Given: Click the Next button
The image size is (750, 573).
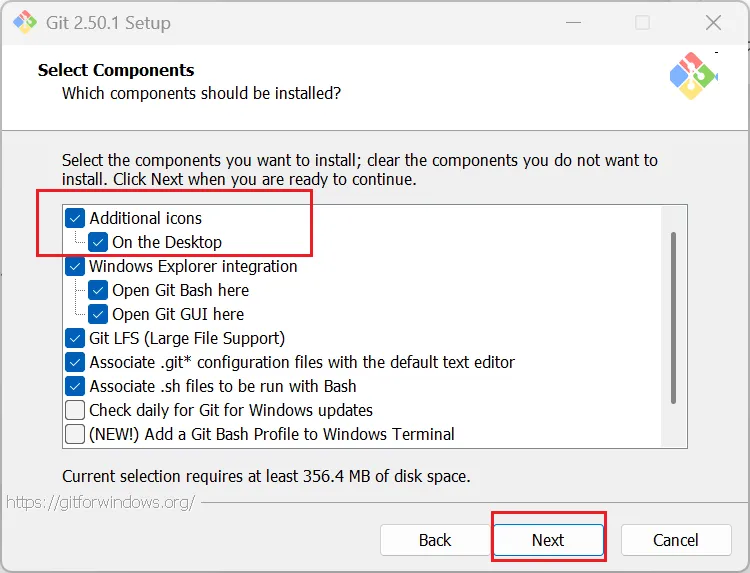Looking at the screenshot, I should (x=548, y=540).
